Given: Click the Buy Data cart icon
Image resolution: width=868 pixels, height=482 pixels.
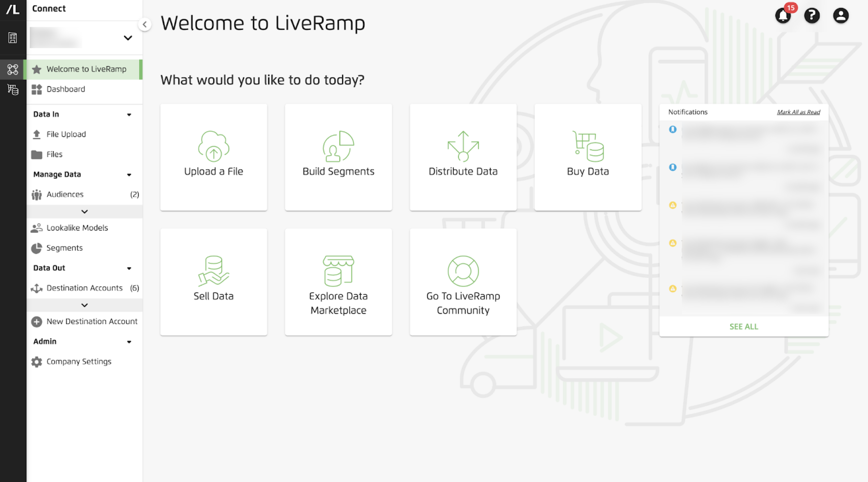Looking at the screenshot, I should coord(588,146).
